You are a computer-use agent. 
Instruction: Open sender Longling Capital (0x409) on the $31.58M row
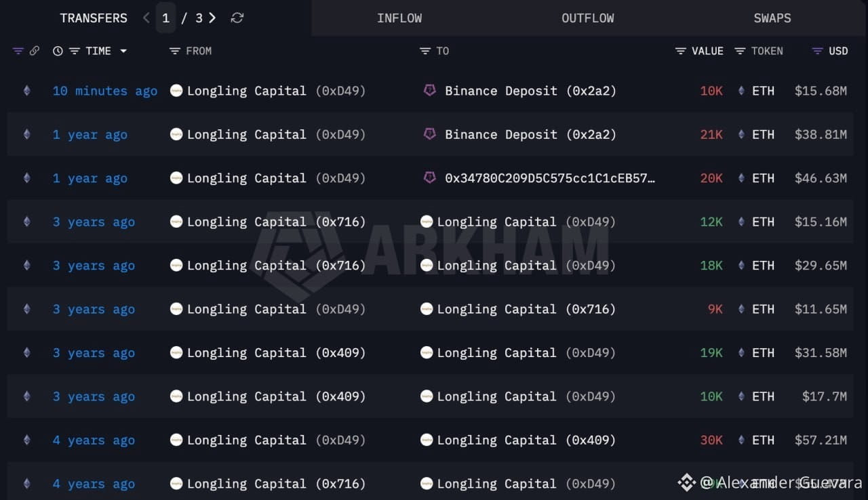(x=276, y=353)
